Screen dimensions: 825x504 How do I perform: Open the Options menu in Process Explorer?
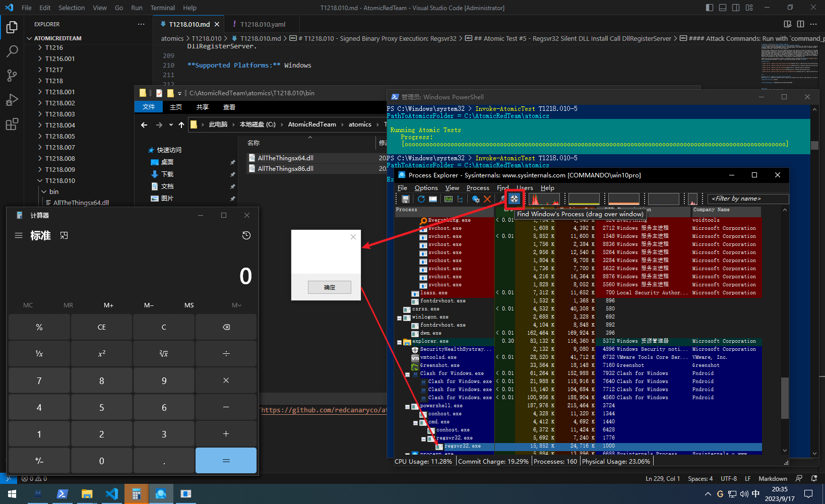426,188
